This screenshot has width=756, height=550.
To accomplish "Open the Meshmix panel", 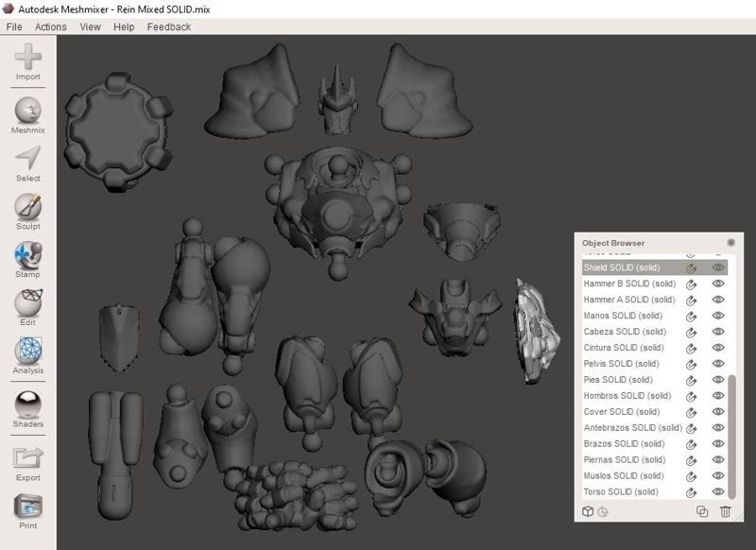I will (x=28, y=113).
